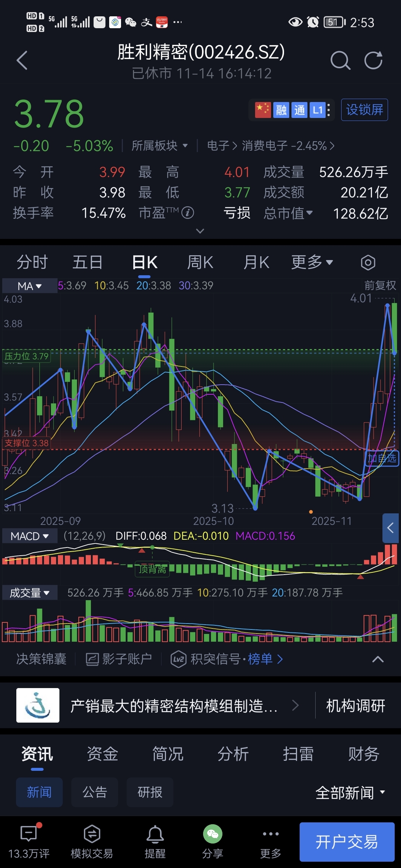Viewport: 401px width, 868px height.
Task: Open 资金 section tab
Action: 102,754
